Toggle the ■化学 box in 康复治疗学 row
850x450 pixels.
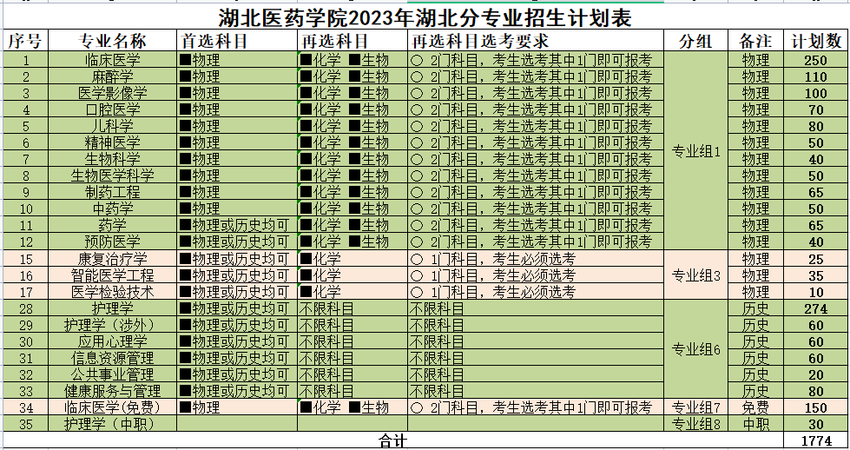point(308,259)
